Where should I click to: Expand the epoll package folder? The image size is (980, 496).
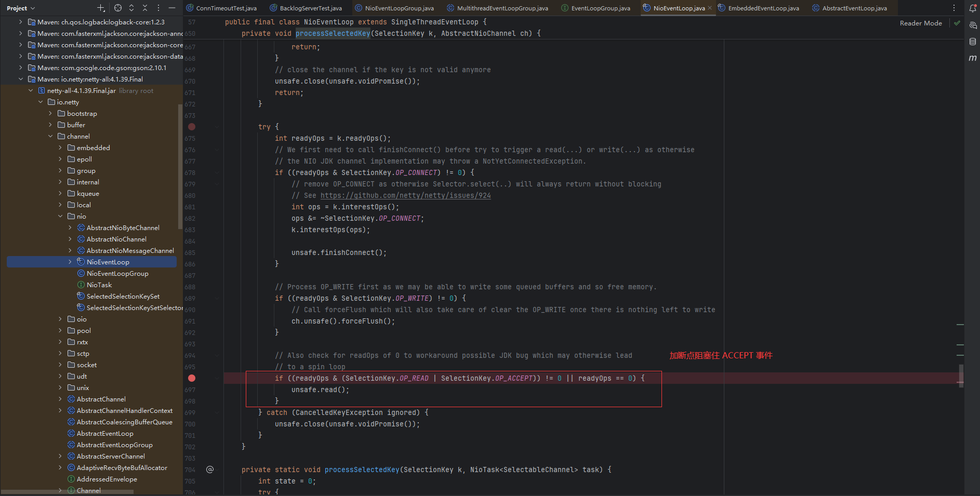60,159
